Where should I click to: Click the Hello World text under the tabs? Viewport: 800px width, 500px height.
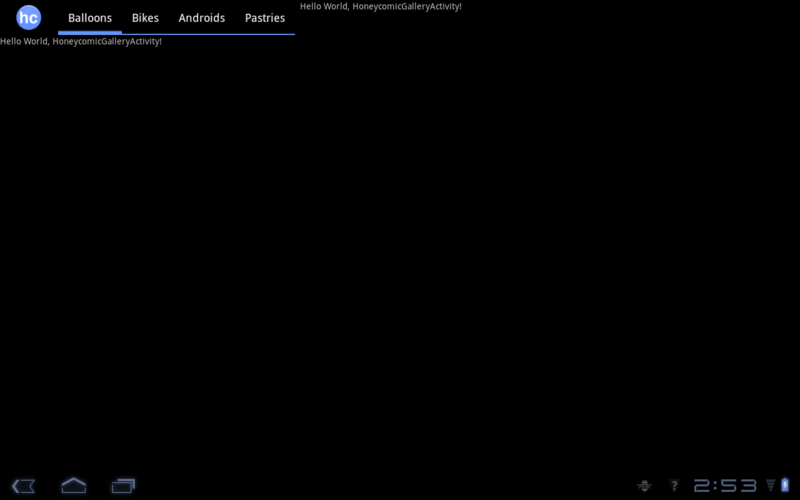coord(81,41)
